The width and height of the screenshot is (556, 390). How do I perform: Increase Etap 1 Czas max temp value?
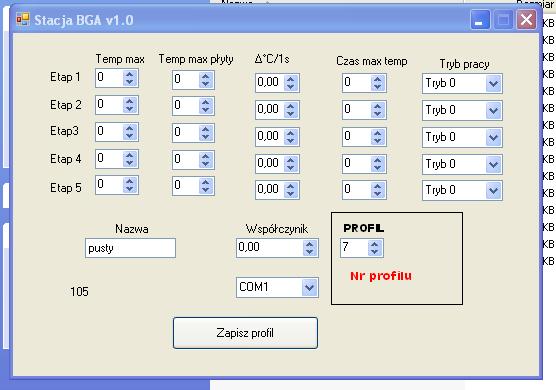(x=378, y=79)
